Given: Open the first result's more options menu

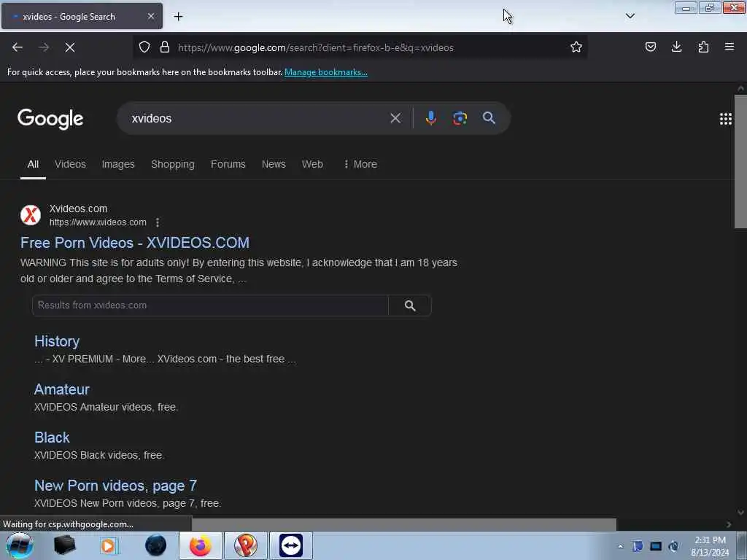Looking at the screenshot, I should point(158,222).
